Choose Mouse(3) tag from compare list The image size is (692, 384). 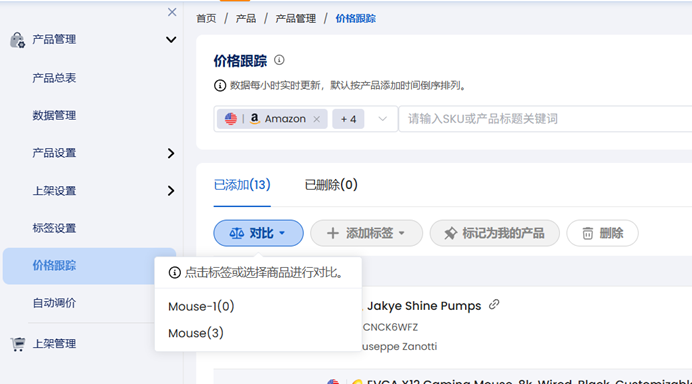(x=196, y=333)
